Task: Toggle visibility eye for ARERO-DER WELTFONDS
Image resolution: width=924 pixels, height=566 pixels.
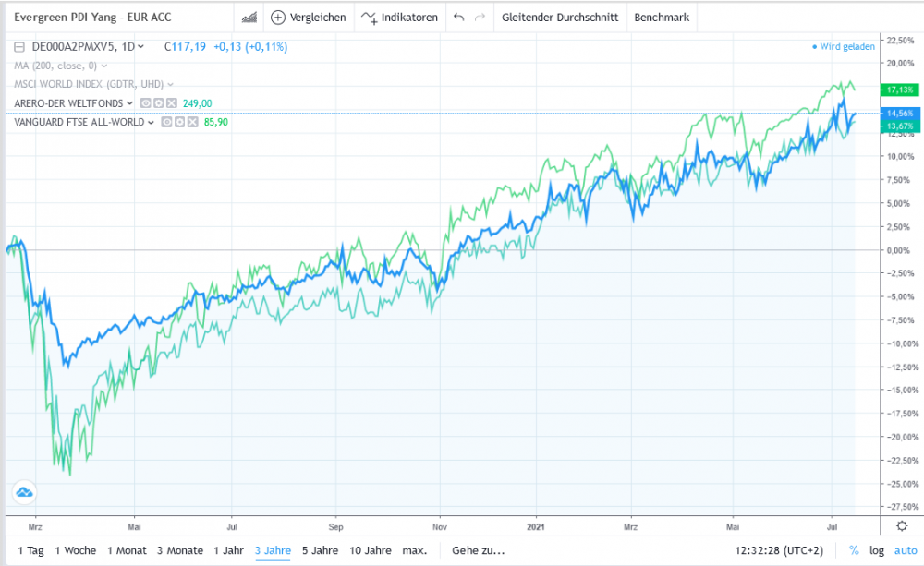Action: [x=146, y=102]
